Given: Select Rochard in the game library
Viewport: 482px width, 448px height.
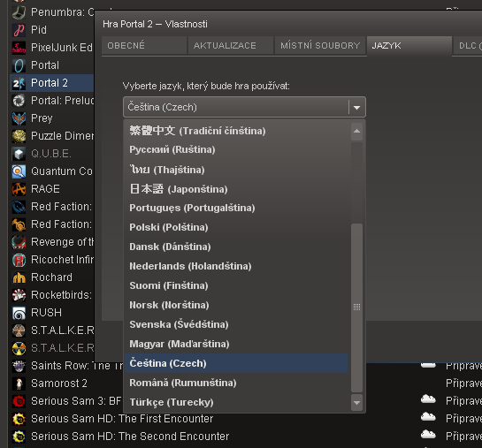Looking at the screenshot, I should point(51,277).
